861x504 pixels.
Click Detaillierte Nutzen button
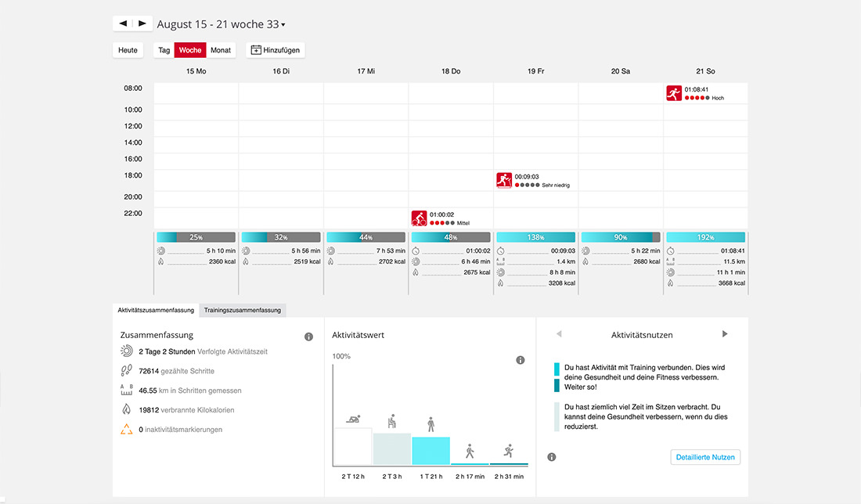(705, 457)
